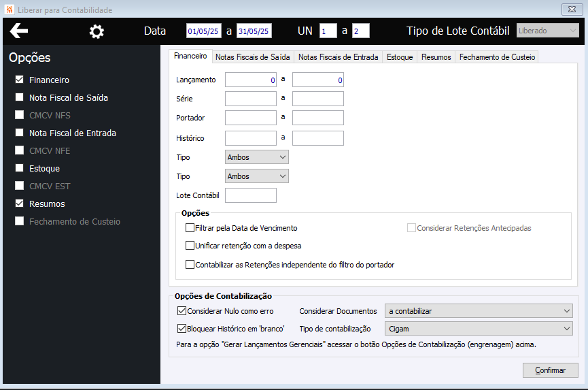Check the CMCV NFE option

(x=20, y=150)
